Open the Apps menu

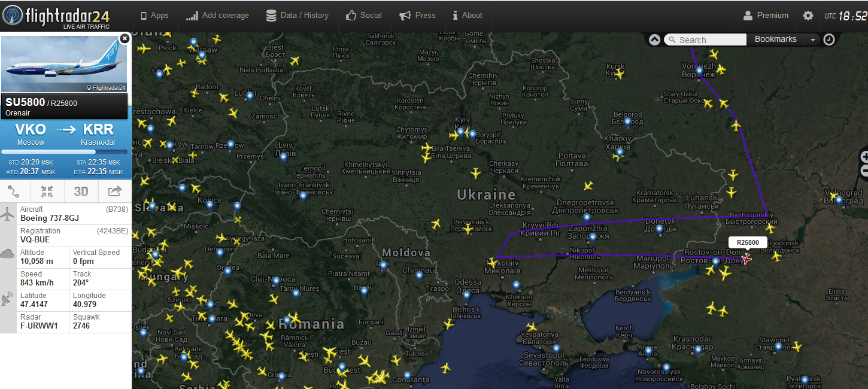(x=154, y=16)
